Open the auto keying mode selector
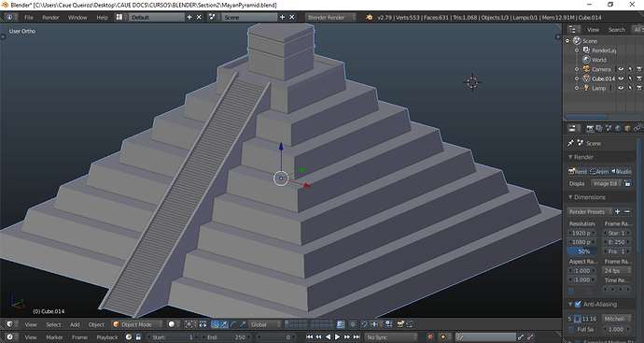Image resolution: width=644 pixels, height=343 pixels. 444,336
